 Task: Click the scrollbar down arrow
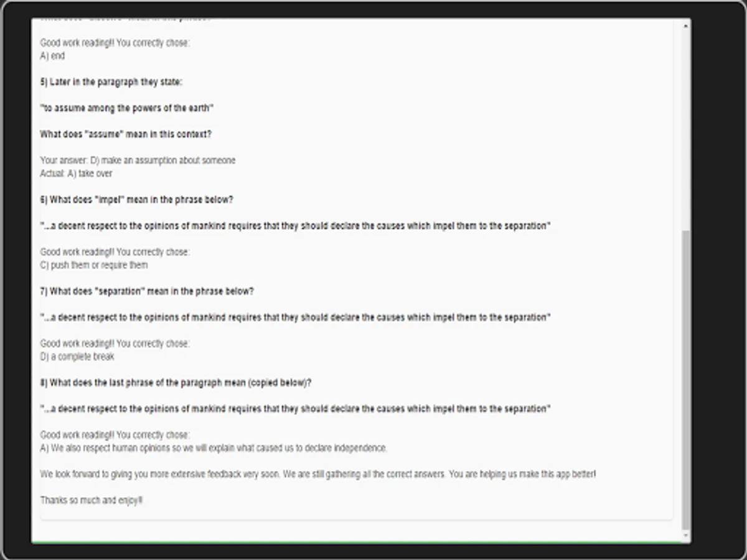click(686, 536)
